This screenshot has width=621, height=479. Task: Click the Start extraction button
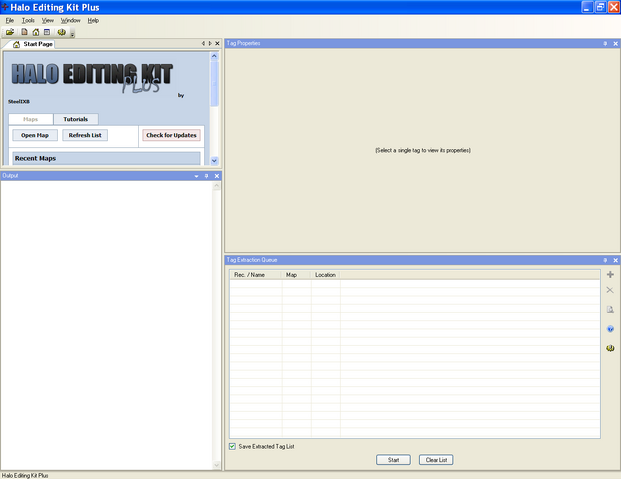(393, 460)
